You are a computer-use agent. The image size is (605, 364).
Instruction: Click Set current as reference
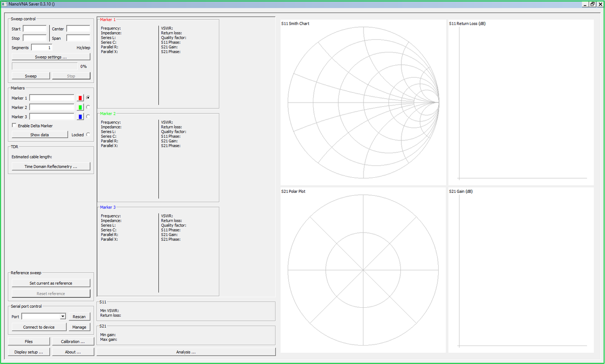(x=51, y=283)
